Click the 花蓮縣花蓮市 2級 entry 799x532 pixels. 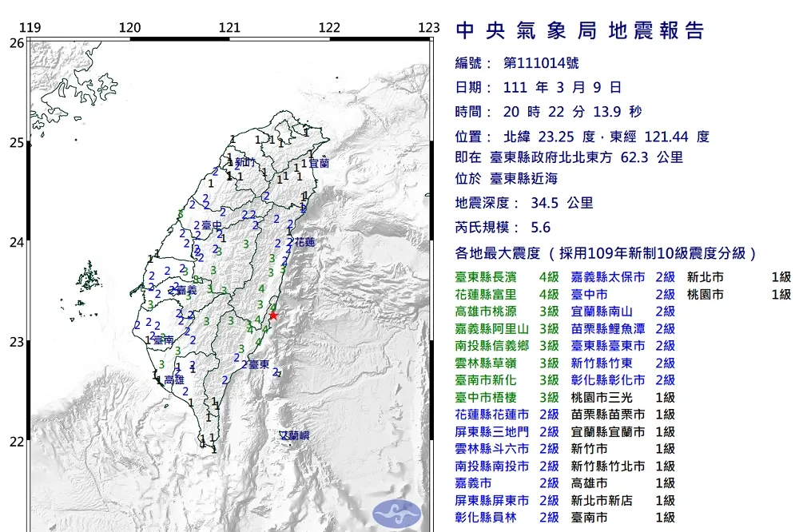[507, 415]
